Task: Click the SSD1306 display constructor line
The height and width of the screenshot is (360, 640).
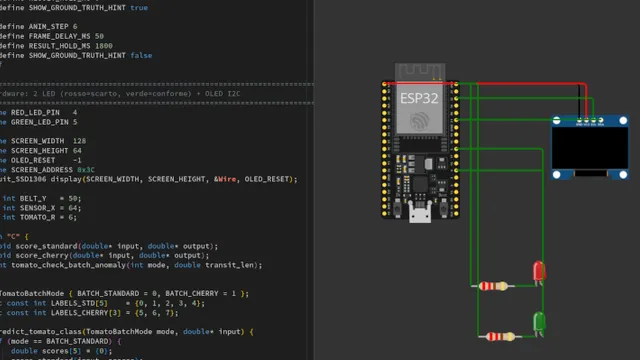Action: point(149,179)
